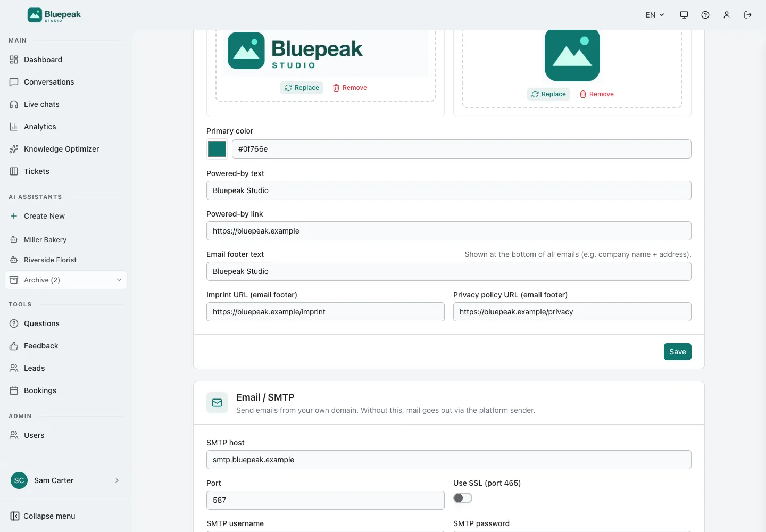Click the monitor display icon in header
Screen dimensions: 766x532
point(684,15)
